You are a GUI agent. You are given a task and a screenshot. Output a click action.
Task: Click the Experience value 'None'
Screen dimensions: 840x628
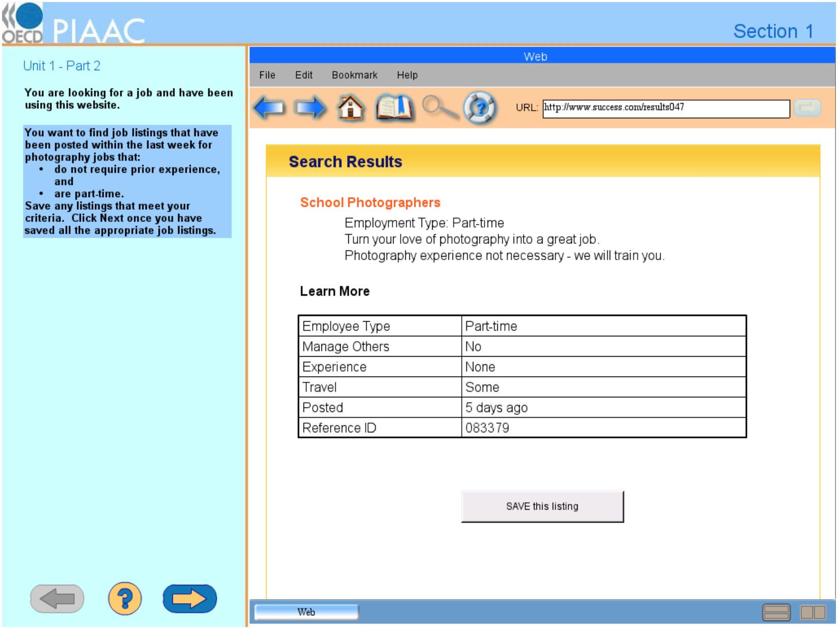click(x=604, y=367)
